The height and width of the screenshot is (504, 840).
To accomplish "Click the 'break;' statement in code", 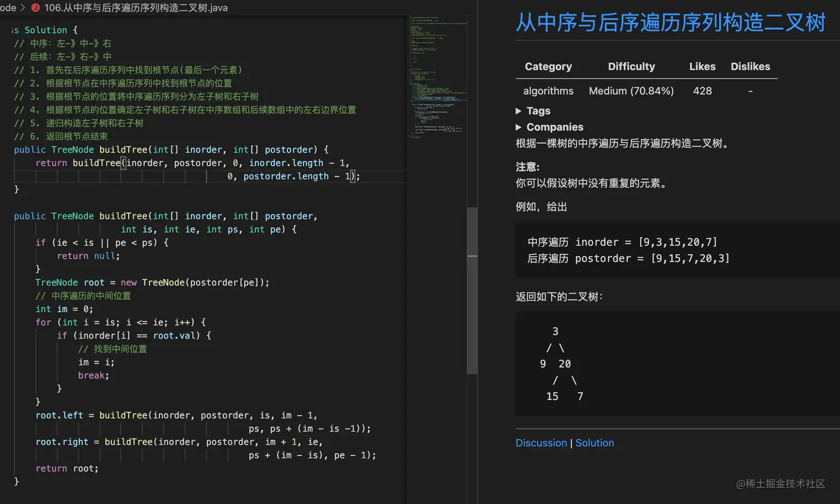I will tap(93, 376).
